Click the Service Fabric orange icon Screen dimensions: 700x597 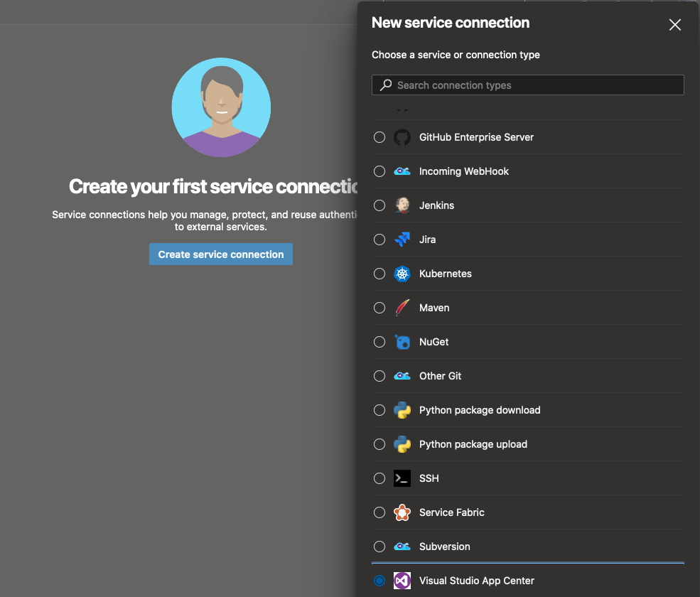click(402, 512)
